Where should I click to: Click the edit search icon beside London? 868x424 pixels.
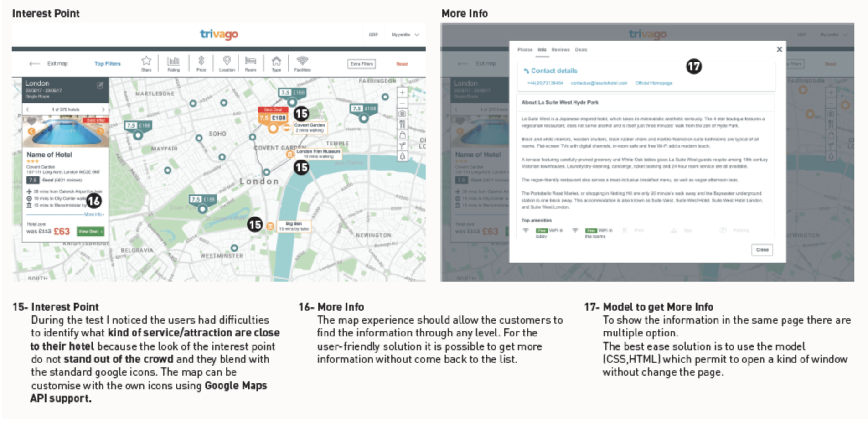[x=100, y=85]
